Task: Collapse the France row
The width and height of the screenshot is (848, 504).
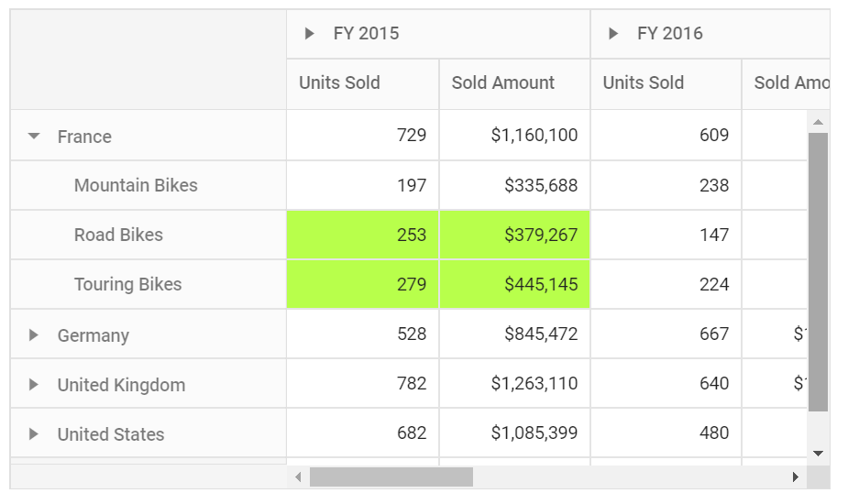Action: 34,137
